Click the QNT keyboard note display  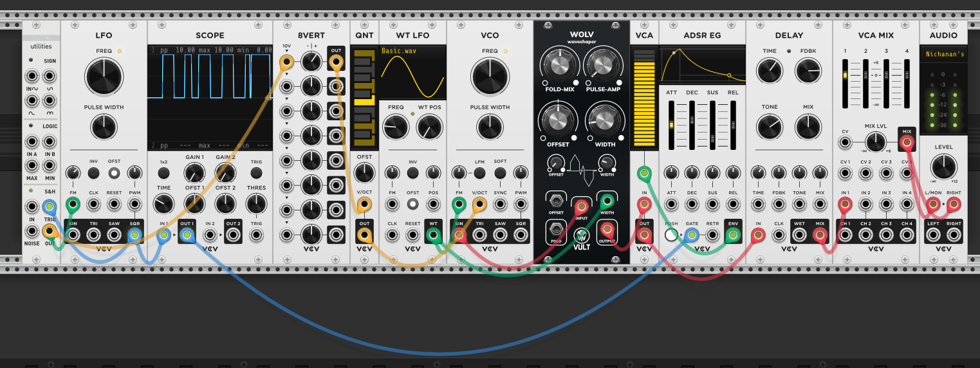click(364, 98)
